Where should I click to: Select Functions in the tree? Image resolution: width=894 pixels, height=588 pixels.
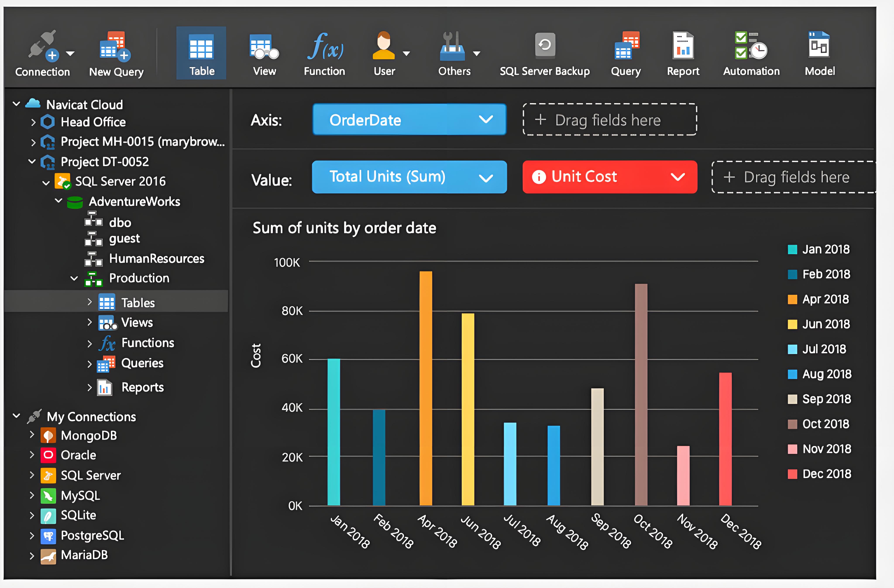tap(148, 343)
